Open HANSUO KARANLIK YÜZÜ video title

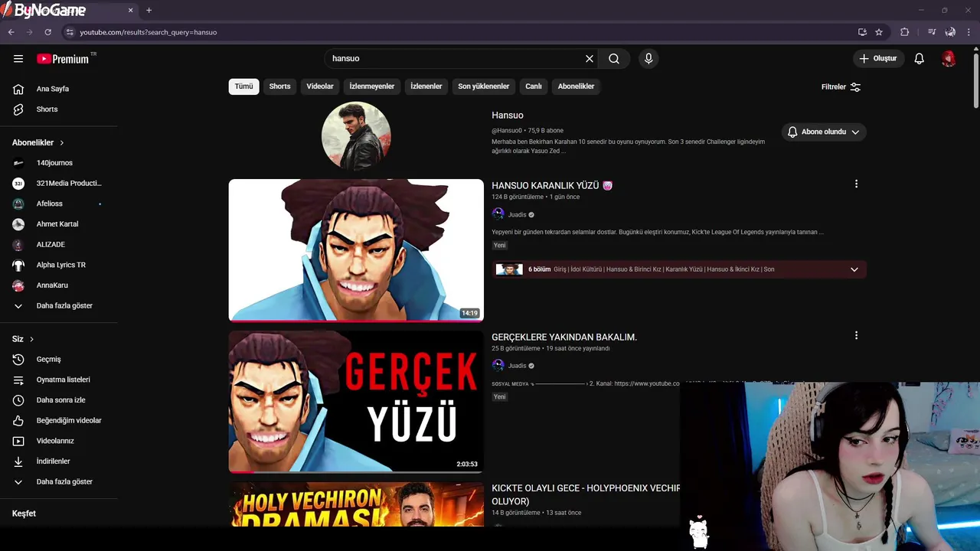(x=551, y=185)
